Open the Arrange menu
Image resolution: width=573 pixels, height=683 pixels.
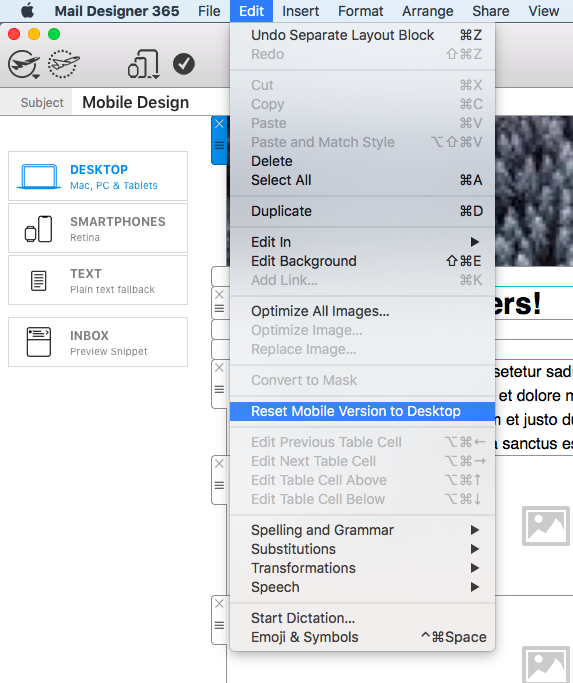427,10
